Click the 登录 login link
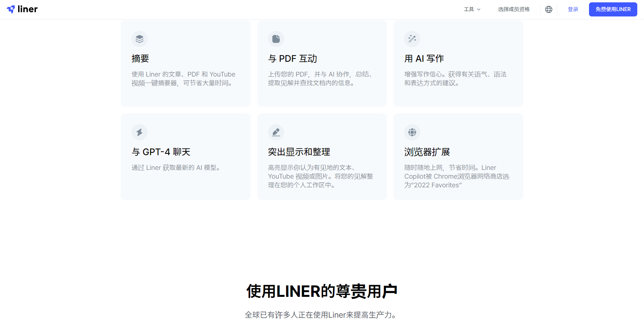The height and width of the screenshot is (319, 644). [x=573, y=9]
